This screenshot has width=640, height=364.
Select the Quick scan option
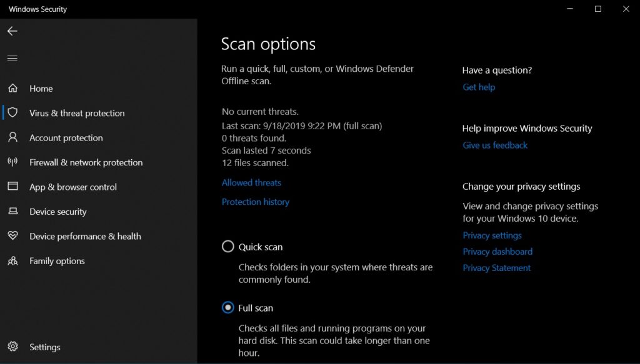coord(228,247)
